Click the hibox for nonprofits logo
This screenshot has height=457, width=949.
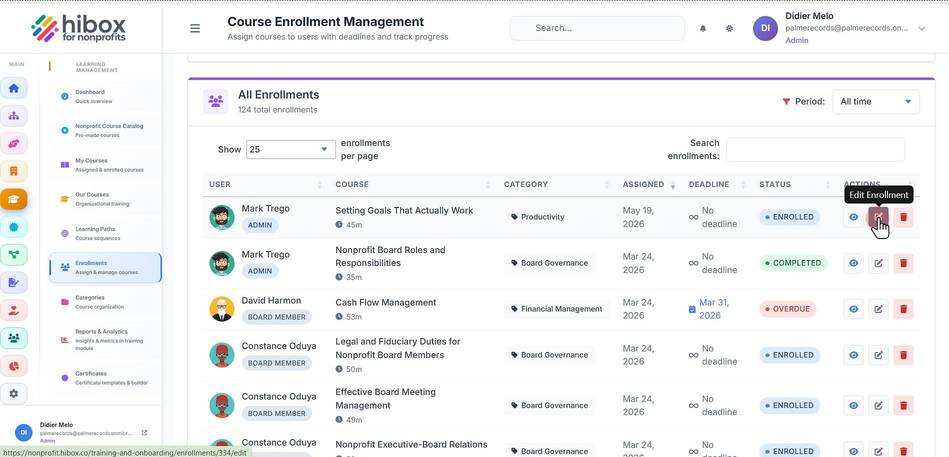[x=79, y=28]
